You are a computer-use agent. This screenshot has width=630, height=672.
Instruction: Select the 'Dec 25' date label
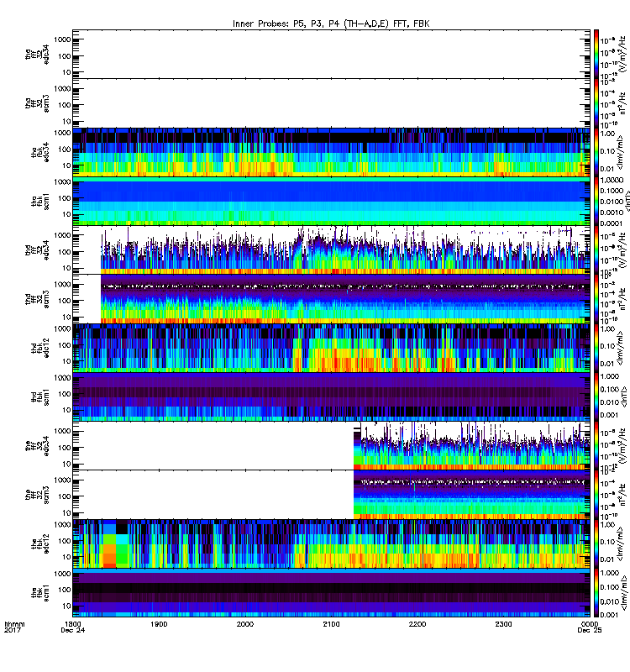pyautogui.click(x=590, y=630)
